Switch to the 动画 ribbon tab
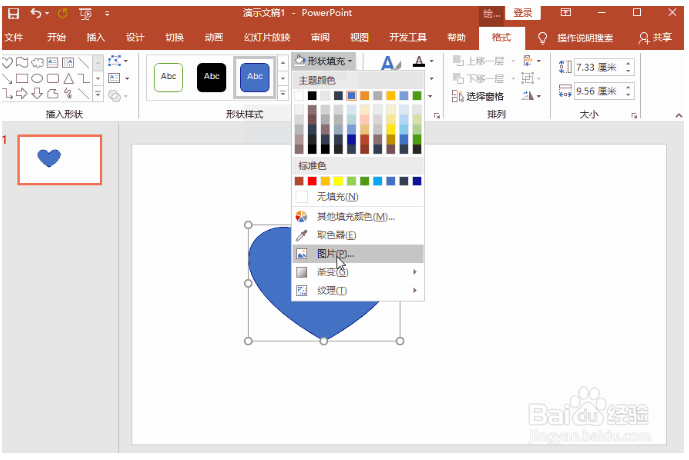 tap(214, 37)
